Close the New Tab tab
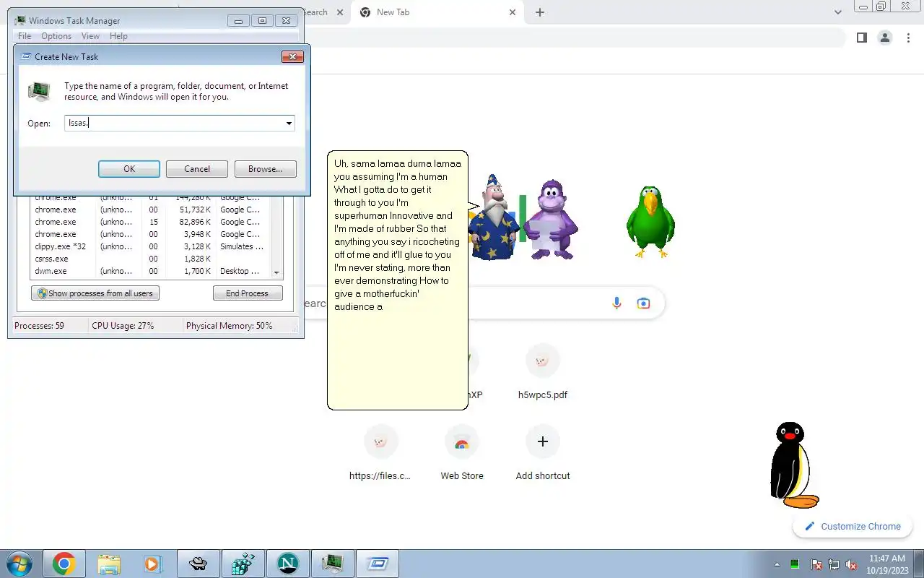 click(513, 12)
